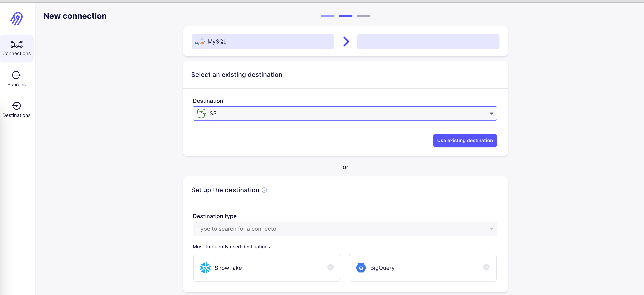Select the Snowflake destination card
The width and height of the screenshot is (644, 295).
(x=267, y=268)
